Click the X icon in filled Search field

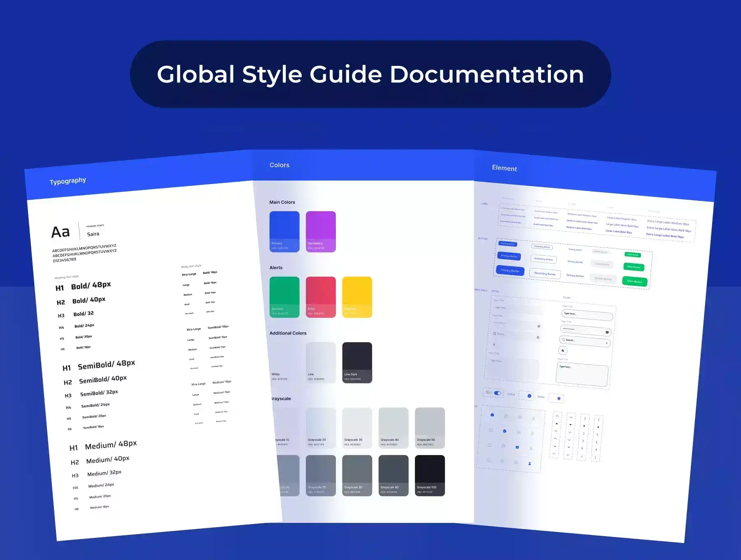click(x=606, y=343)
